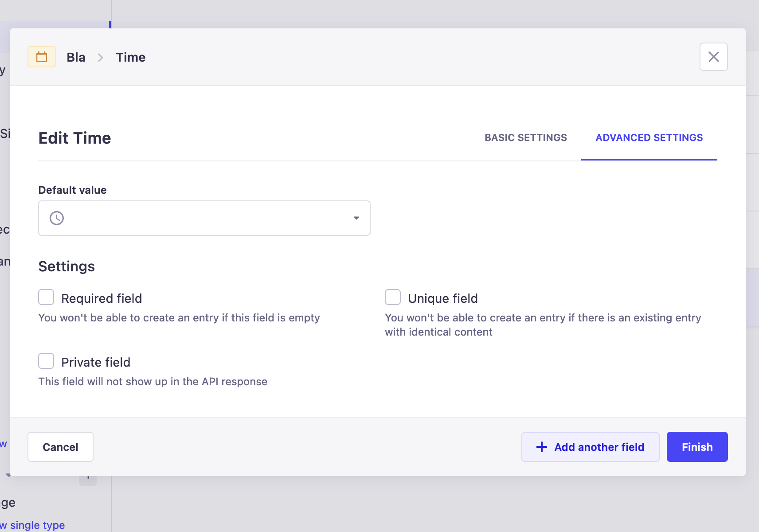Click the "Required field" label text

coord(102,299)
